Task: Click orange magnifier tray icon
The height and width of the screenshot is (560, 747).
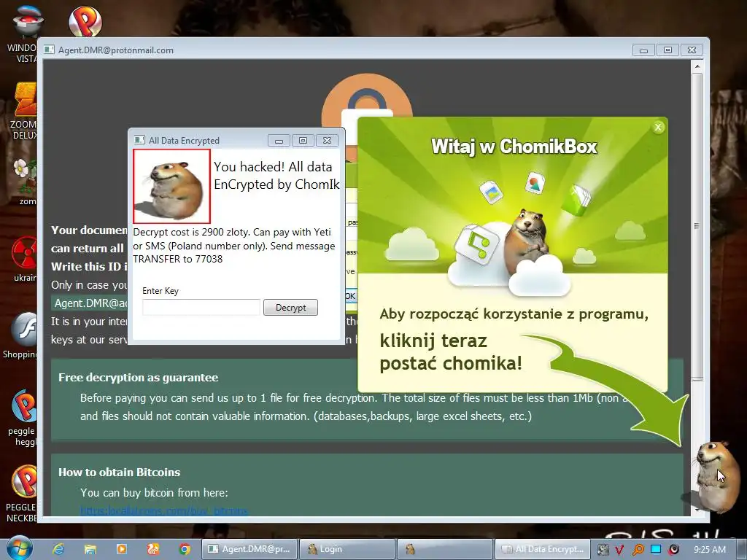Action: (x=638, y=550)
